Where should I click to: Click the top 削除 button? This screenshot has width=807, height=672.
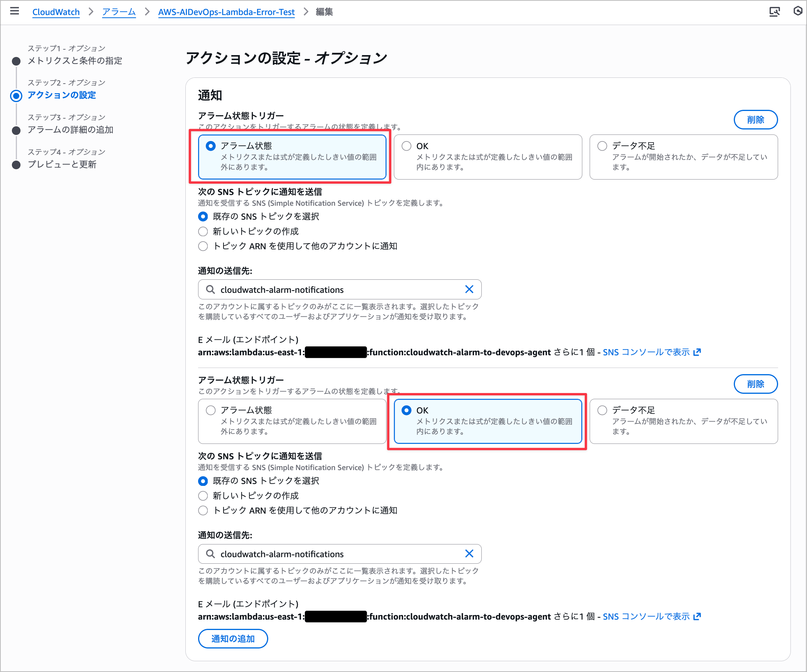tap(755, 119)
